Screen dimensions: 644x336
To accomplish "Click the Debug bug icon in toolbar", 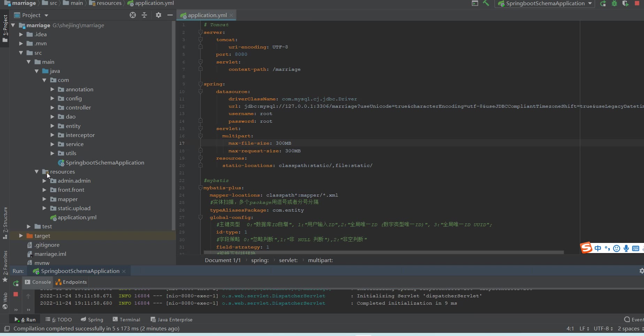I will point(614,3).
